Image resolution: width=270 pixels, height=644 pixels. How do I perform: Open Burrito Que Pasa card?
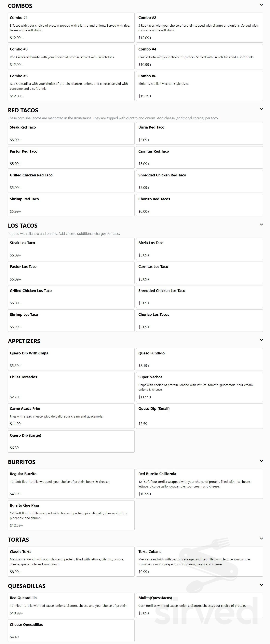(x=71, y=515)
